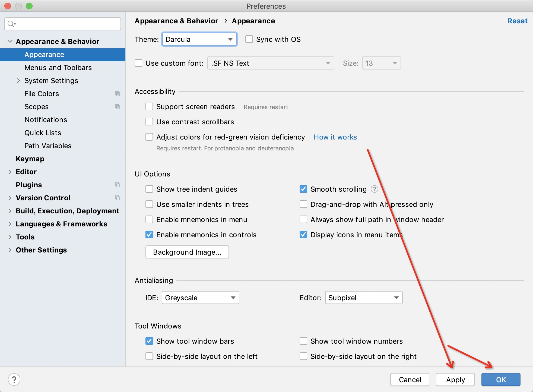Image resolution: width=533 pixels, height=392 pixels.
Task: Click File Colors project-level icon
Action: click(118, 94)
